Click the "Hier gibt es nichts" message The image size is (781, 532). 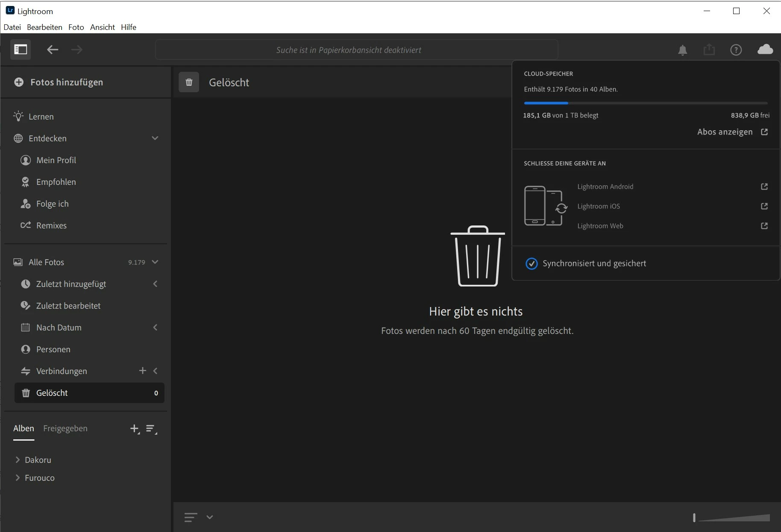(x=476, y=311)
